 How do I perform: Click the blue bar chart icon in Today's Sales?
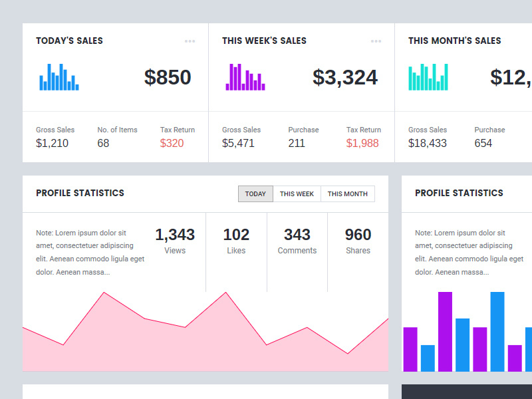click(x=59, y=76)
